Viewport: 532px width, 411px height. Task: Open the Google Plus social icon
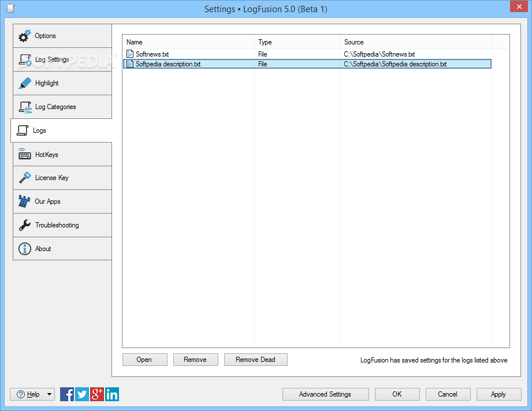point(96,394)
